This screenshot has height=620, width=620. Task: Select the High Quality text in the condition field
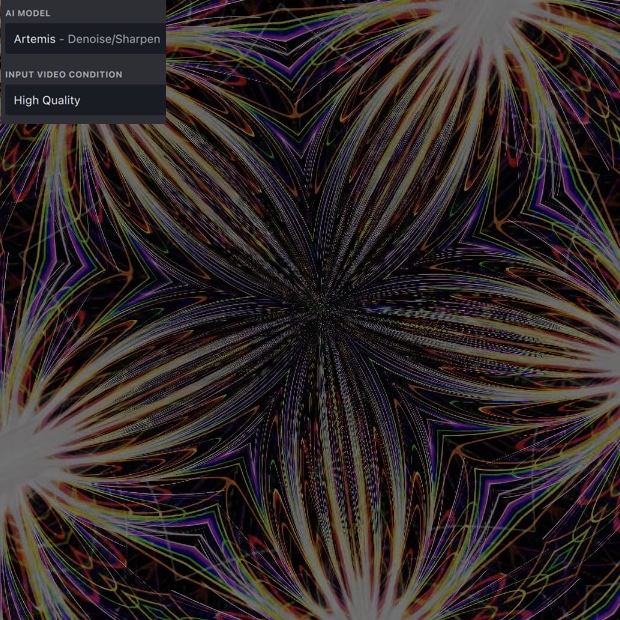click(x=47, y=100)
